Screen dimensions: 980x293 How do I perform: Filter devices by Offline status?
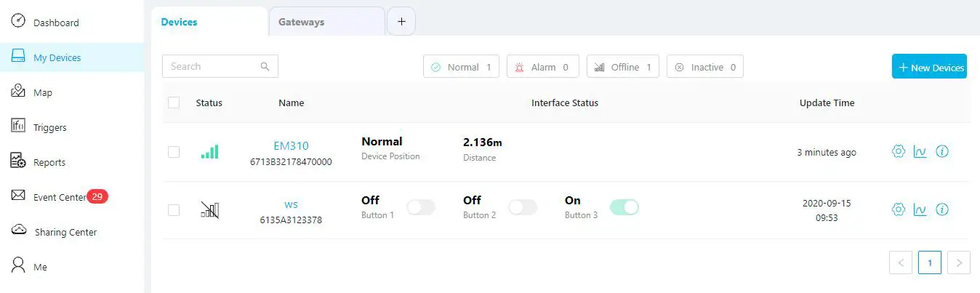(623, 67)
